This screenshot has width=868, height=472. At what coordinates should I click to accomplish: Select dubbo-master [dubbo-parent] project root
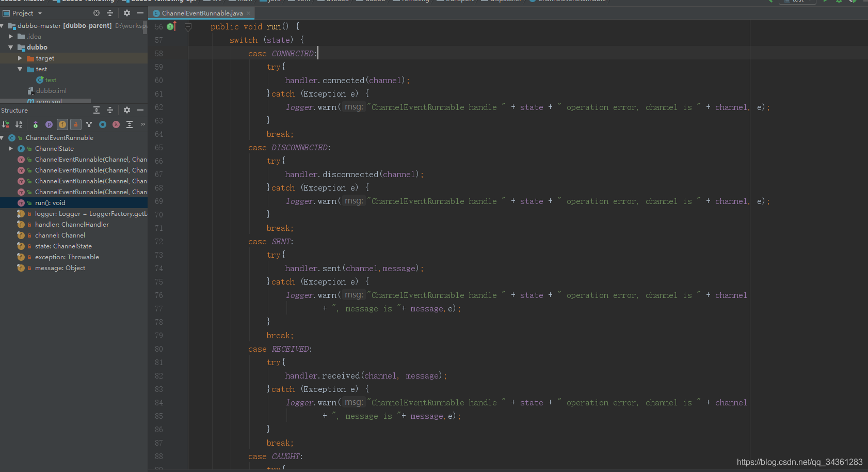point(74,26)
